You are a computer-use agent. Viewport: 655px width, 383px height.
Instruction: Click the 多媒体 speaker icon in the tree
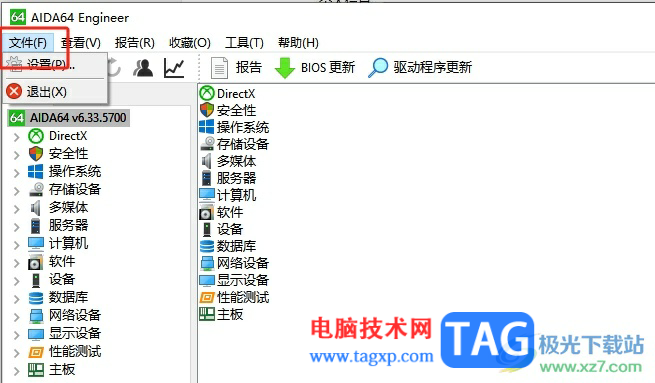point(36,208)
